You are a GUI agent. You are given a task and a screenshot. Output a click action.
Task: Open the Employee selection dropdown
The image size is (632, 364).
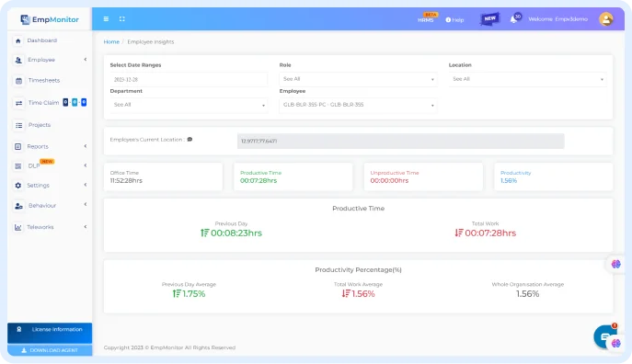point(358,105)
